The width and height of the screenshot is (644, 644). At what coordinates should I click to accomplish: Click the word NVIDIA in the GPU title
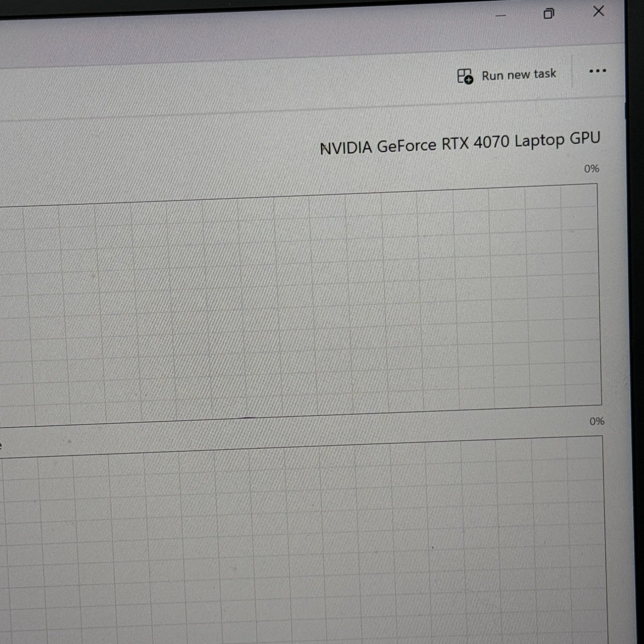click(x=346, y=148)
